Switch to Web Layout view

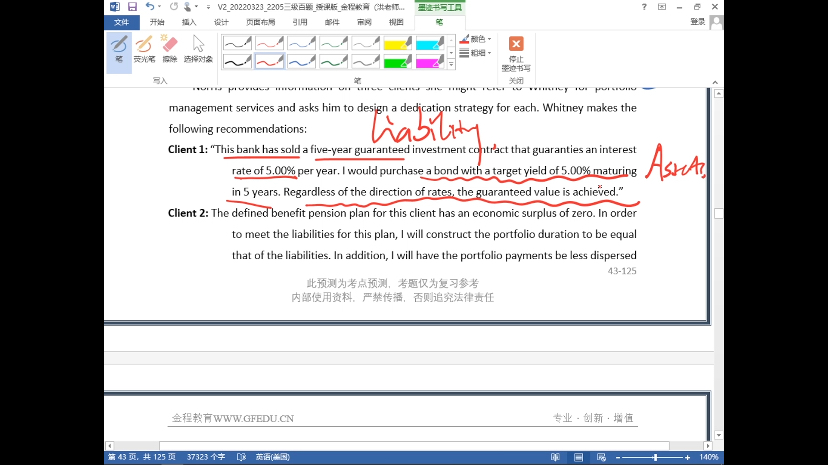pyautogui.click(x=601, y=457)
